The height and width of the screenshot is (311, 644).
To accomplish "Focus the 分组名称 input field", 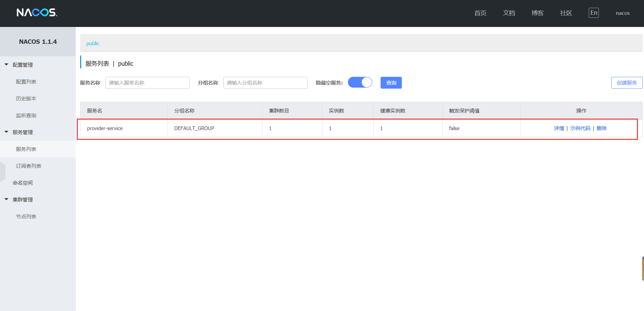I will pyautogui.click(x=265, y=83).
